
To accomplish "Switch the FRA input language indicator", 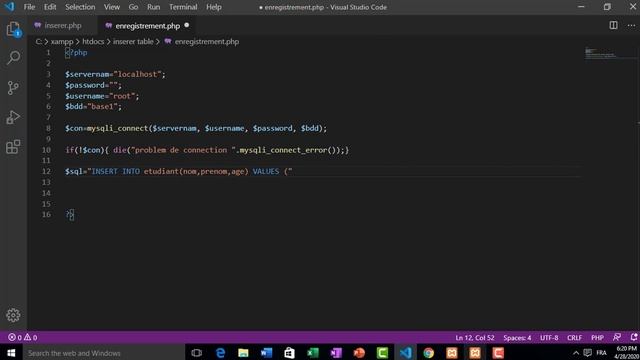I will click(601, 353).
